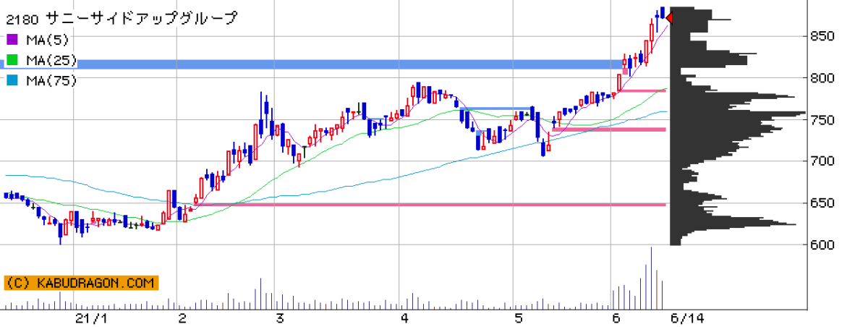Image resolution: width=868 pixels, height=327 pixels.
Task: Click the 850 price axis label
Action: 823,36
